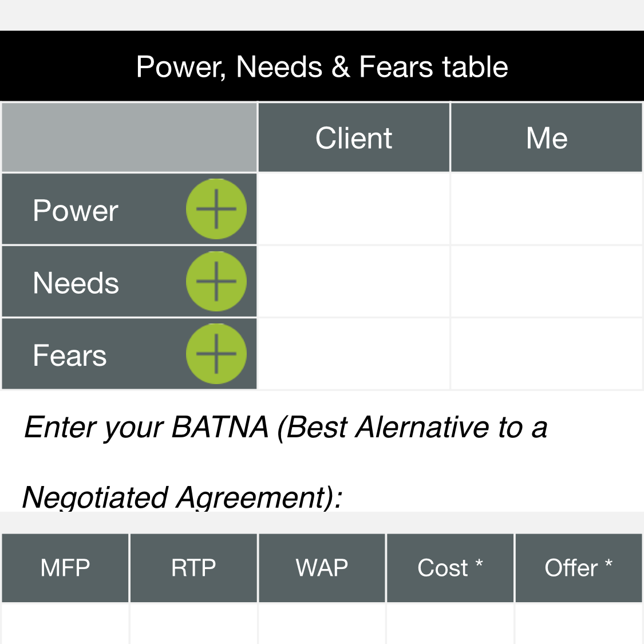
Task: Tap the green plus beside Fears
Action: tap(216, 354)
